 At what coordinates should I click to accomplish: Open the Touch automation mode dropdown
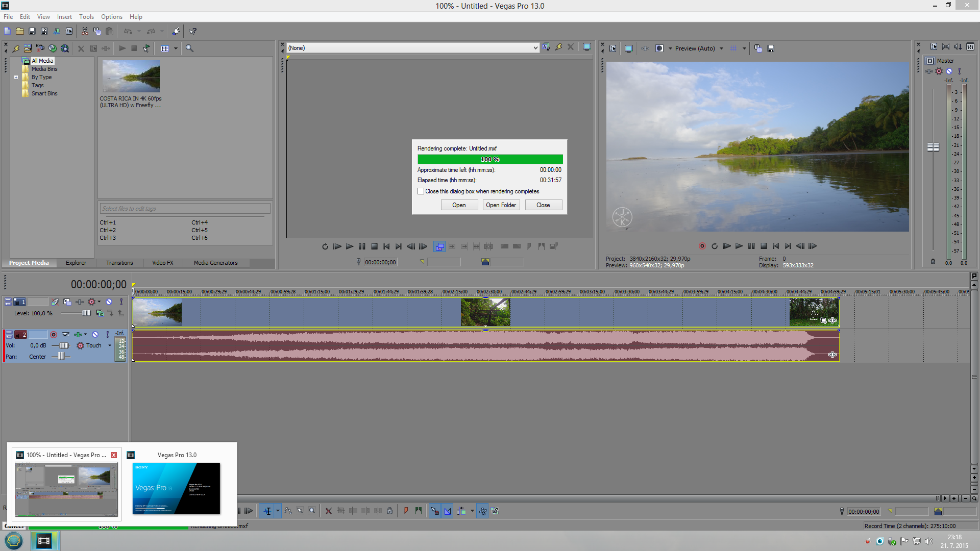109,345
